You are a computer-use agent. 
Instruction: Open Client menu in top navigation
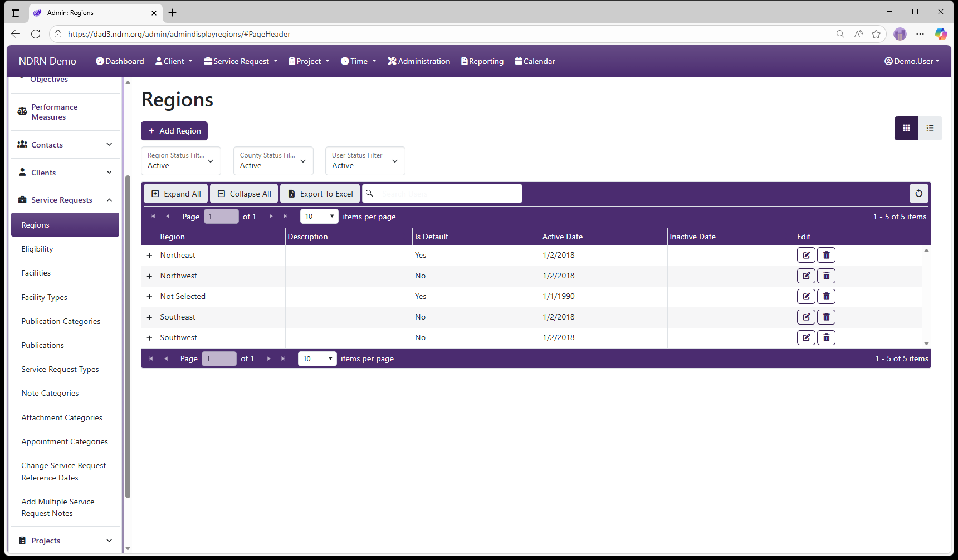point(174,61)
